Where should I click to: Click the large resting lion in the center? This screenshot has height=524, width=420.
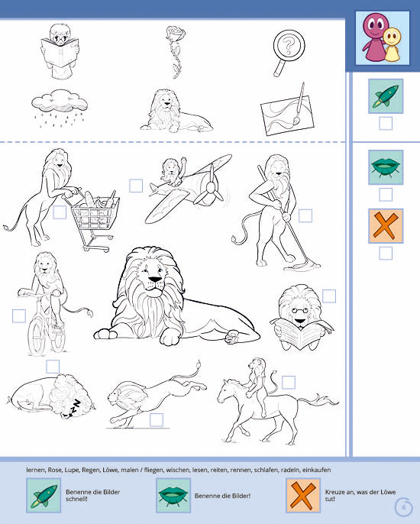pyautogui.click(x=176, y=297)
